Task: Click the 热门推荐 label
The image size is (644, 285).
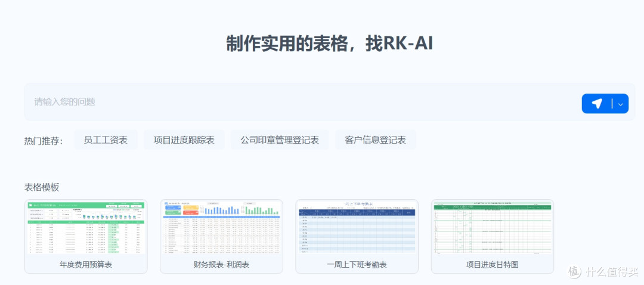Action: click(44, 141)
